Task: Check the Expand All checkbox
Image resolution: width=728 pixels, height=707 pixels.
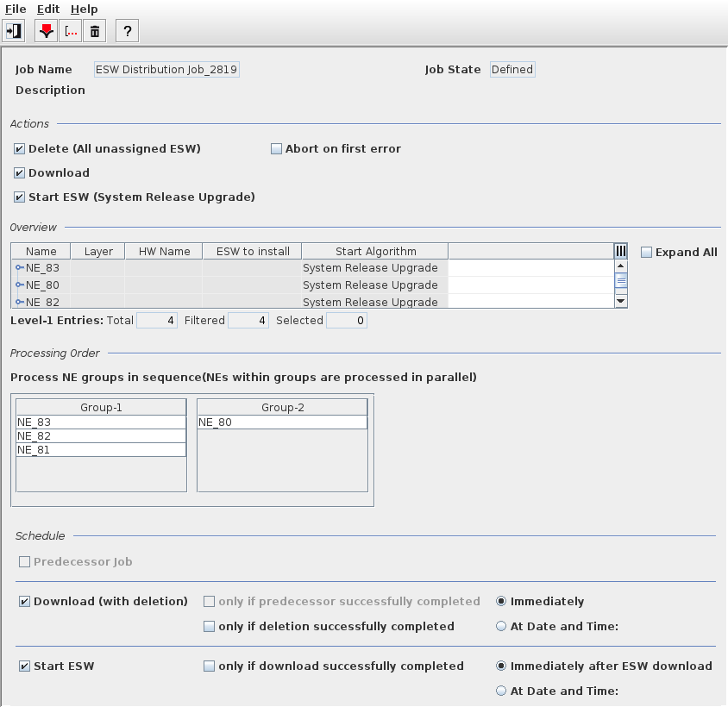Action: [x=647, y=253]
